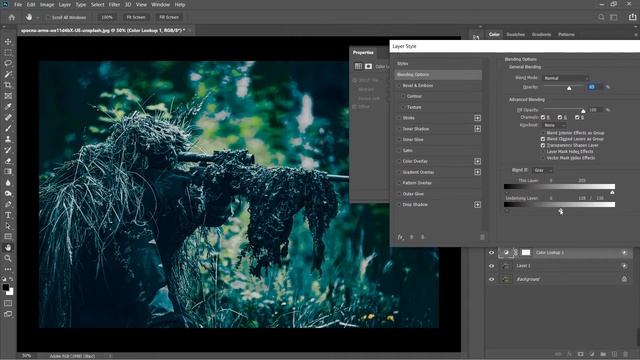Screen dimensions: 640x360
Task: Add another Stroke effect with plus button
Action: click(x=477, y=118)
